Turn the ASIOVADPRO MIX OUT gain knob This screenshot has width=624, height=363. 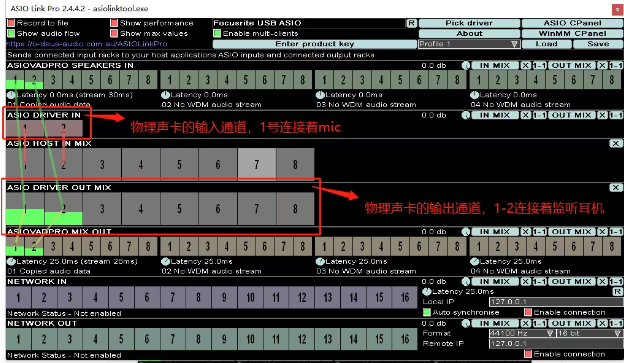(x=466, y=232)
